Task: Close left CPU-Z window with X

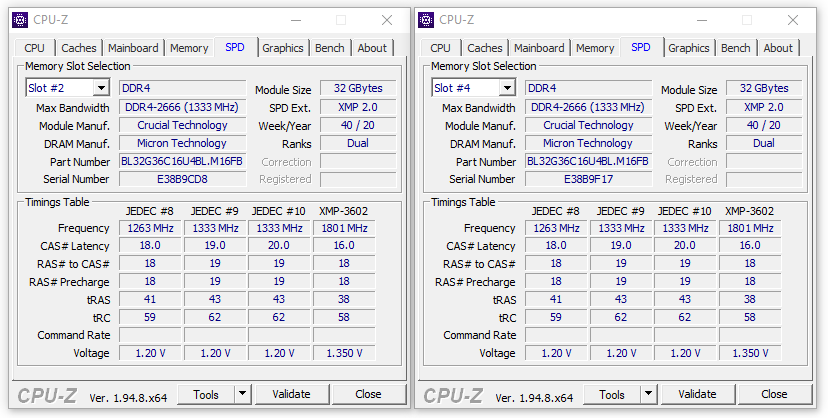Action: click(x=387, y=20)
